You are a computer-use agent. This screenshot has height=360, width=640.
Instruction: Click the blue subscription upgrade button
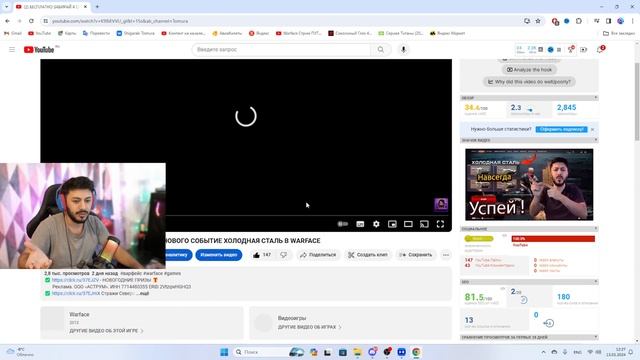click(x=561, y=129)
